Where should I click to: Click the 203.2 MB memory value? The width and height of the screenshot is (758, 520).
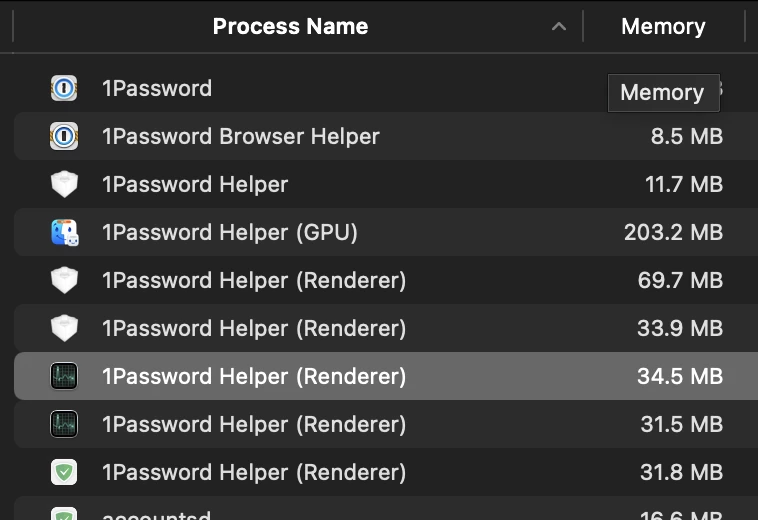tap(673, 232)
